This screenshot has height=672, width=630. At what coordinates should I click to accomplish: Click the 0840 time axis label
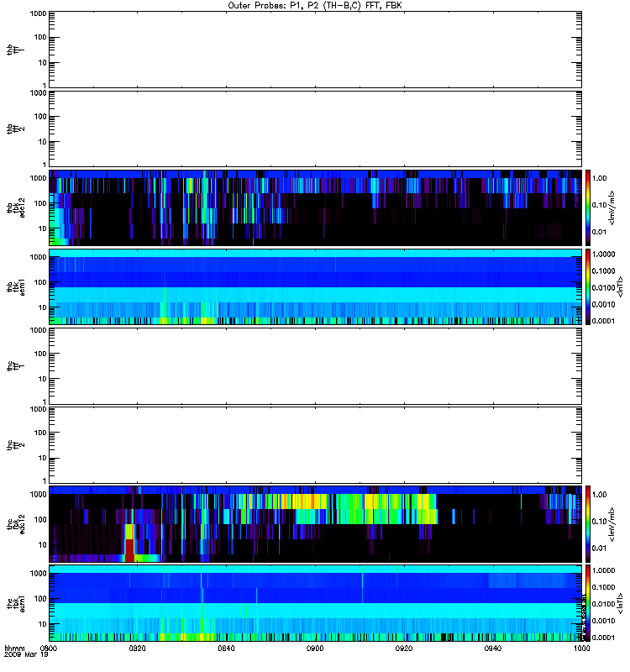(226, 648)
